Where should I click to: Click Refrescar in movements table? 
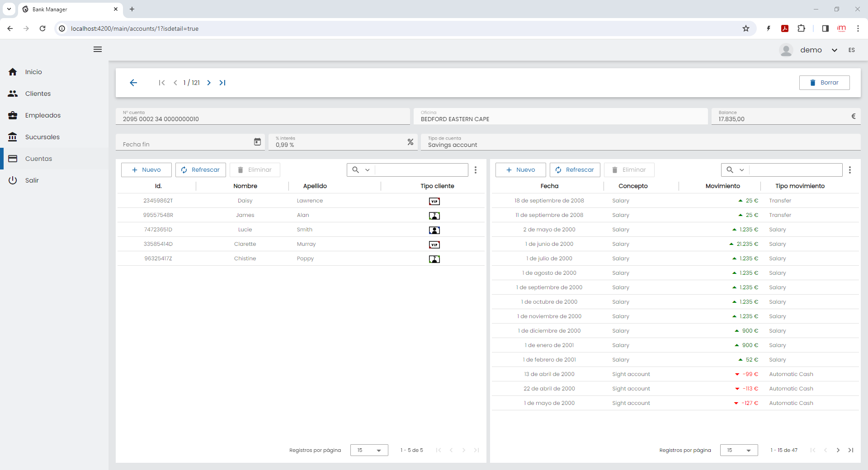point(575,170)
